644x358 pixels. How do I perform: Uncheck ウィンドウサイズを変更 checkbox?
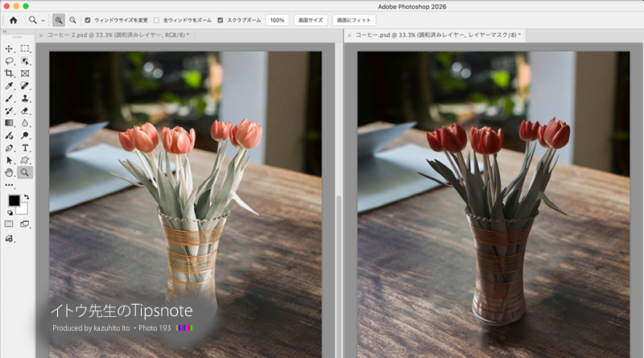(x=89, y=19)
